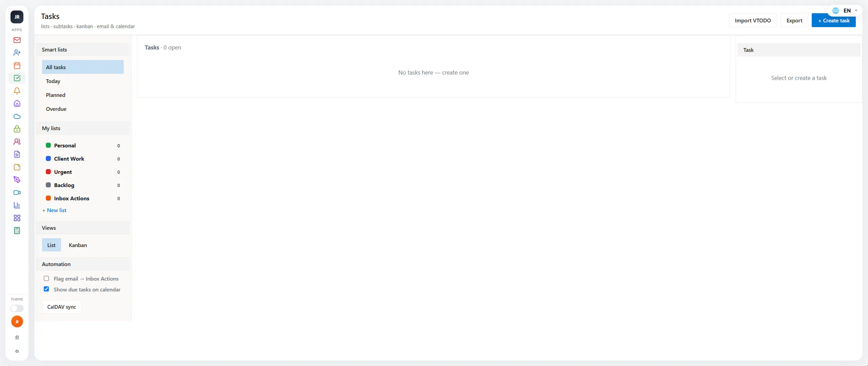This screenshot has height=366, width=868.
Task: Open the green calculator icon
Action: (17, 231)
